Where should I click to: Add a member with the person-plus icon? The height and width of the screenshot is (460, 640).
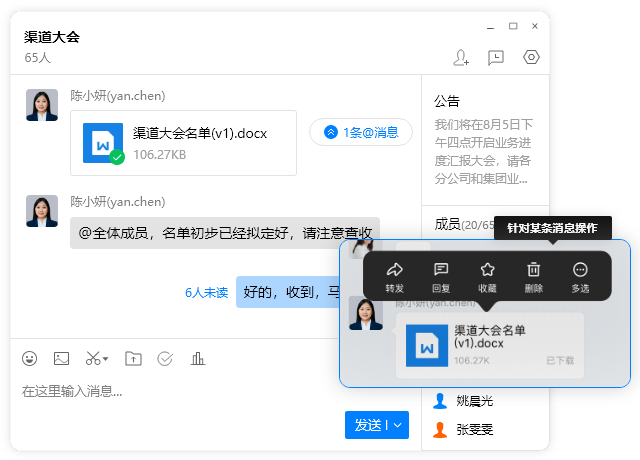click(x=461, y=58)
